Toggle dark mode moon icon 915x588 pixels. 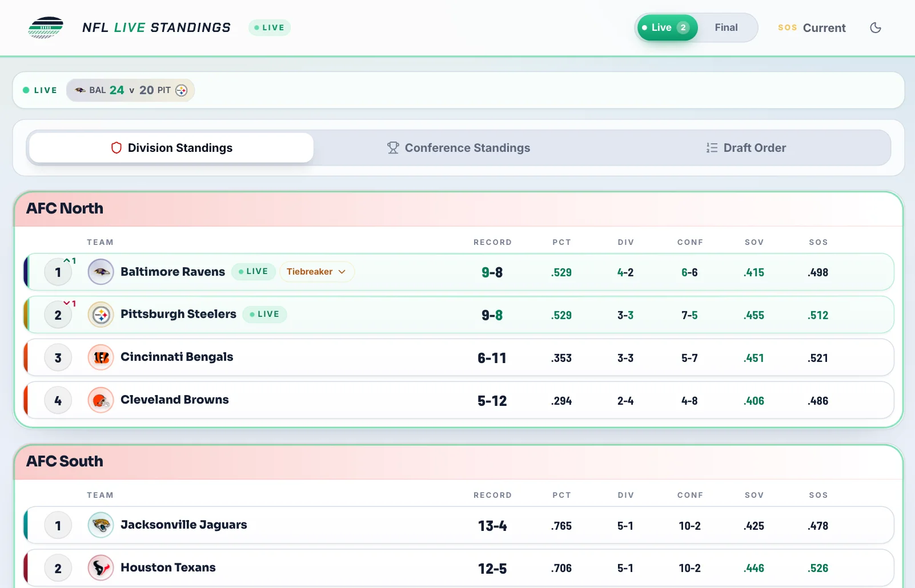(876, 27)
